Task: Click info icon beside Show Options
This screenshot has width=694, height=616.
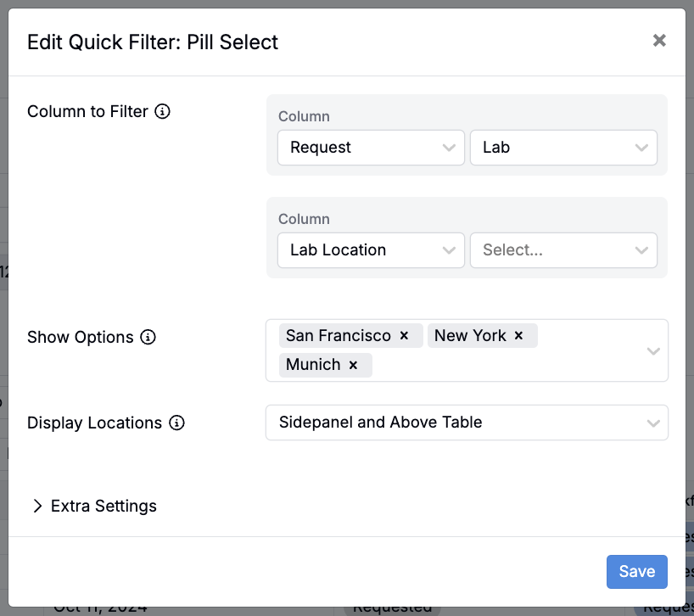Action: pos(148,337)
